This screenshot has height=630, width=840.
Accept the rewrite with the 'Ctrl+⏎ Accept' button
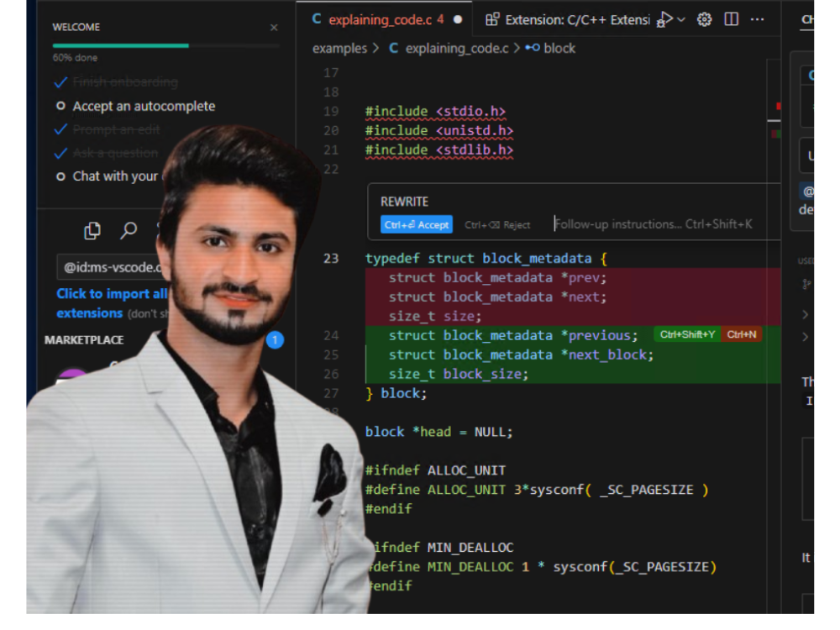(417, 224)
